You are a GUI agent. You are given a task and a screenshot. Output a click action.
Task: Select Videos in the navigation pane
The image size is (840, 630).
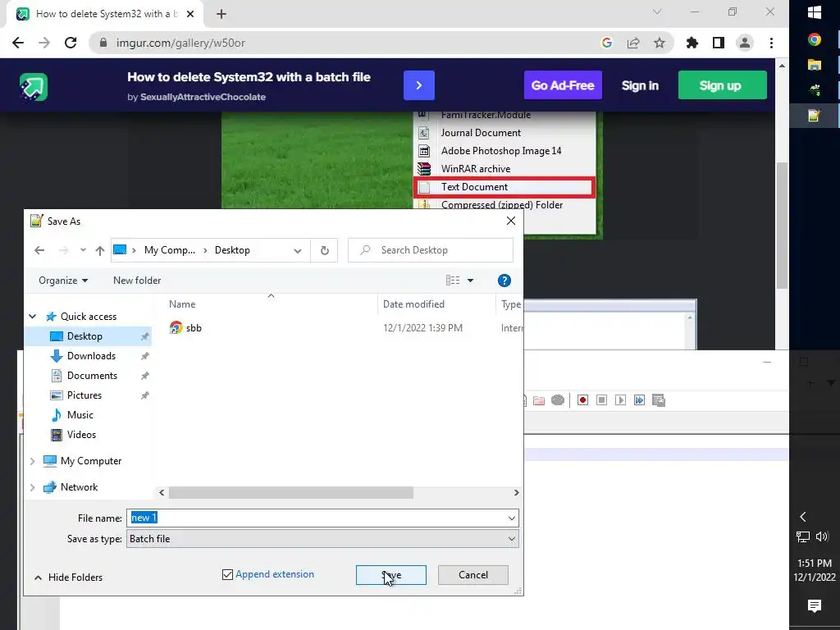(81, 435)
